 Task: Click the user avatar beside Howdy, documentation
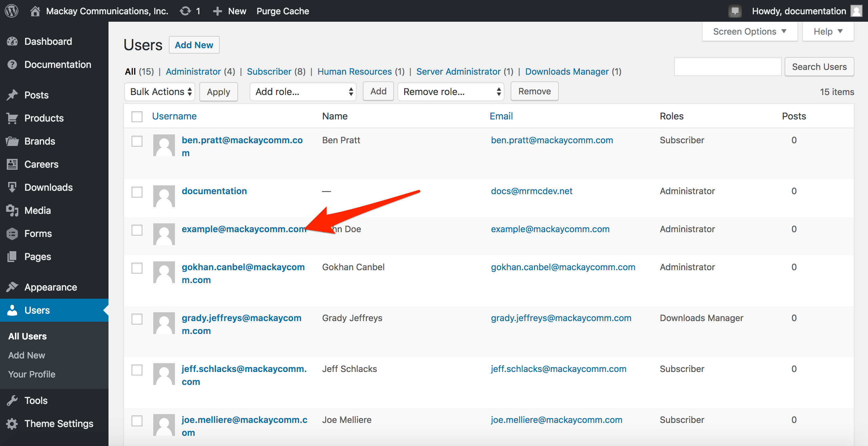(856, 11)
